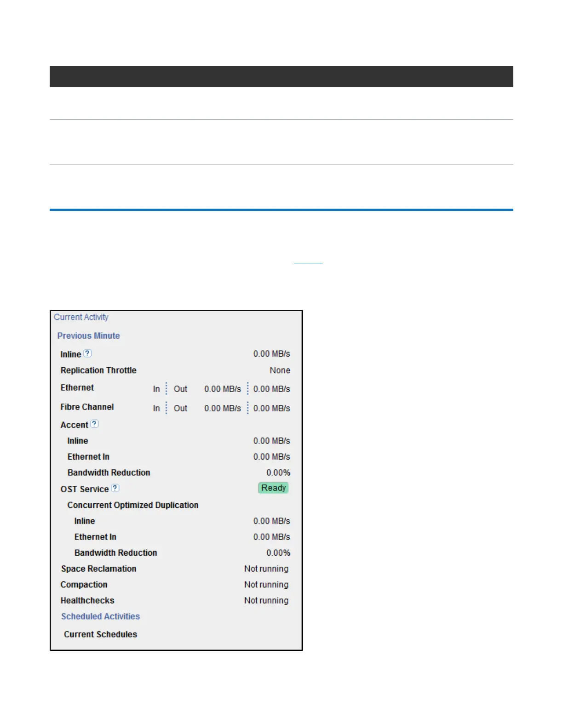The image size is (563, 728).
Task: Click Inline under Concurrent Optimized Duplication
Action: [85, 521]
